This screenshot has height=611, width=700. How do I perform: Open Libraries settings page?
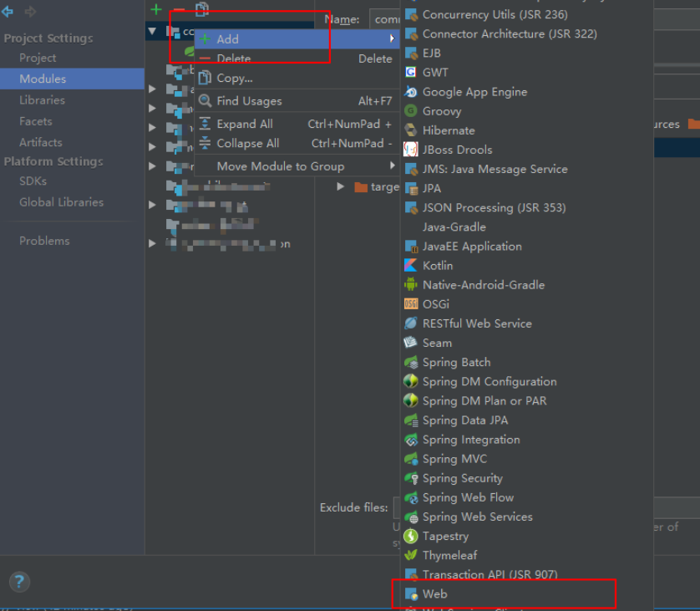click(x=42, y=100)
